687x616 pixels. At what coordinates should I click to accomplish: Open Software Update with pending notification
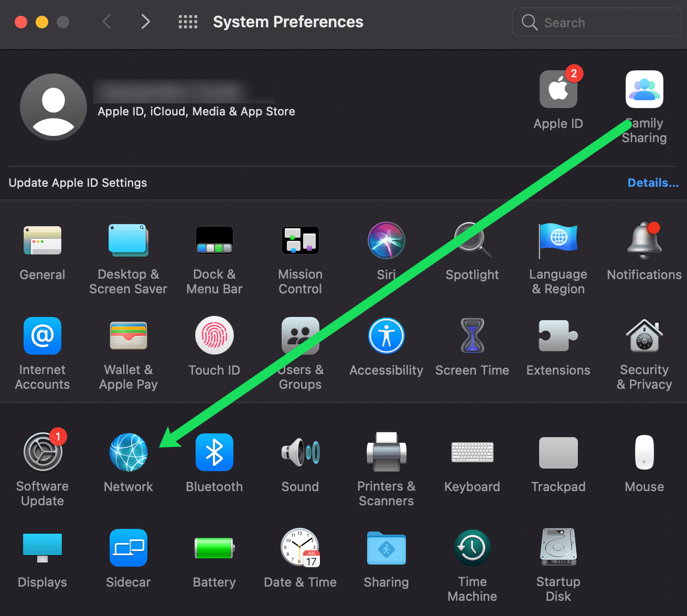click(x=42, y=452)
